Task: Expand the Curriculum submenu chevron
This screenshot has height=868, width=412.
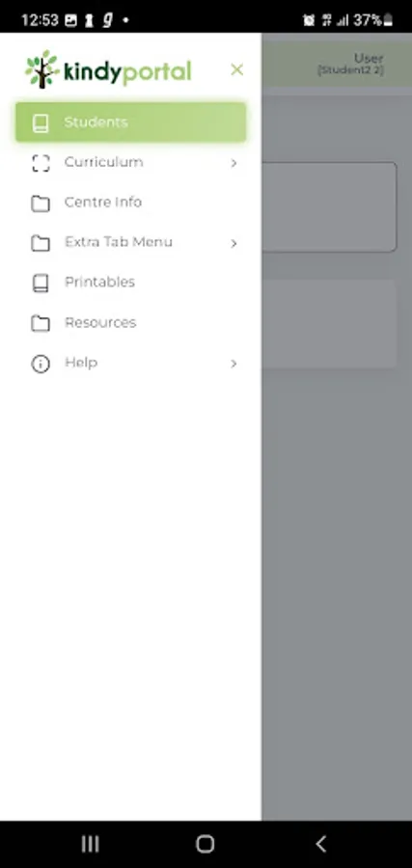Action: 233,163
